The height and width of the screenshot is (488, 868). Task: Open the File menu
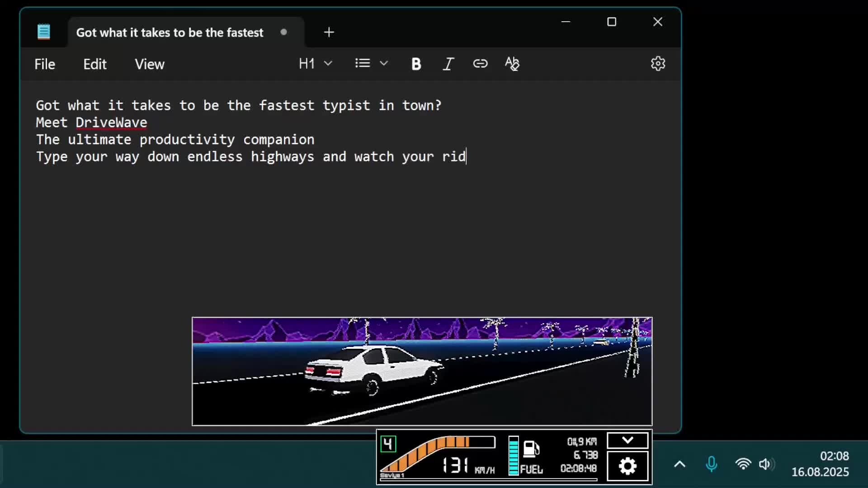[x=45, y=64]
